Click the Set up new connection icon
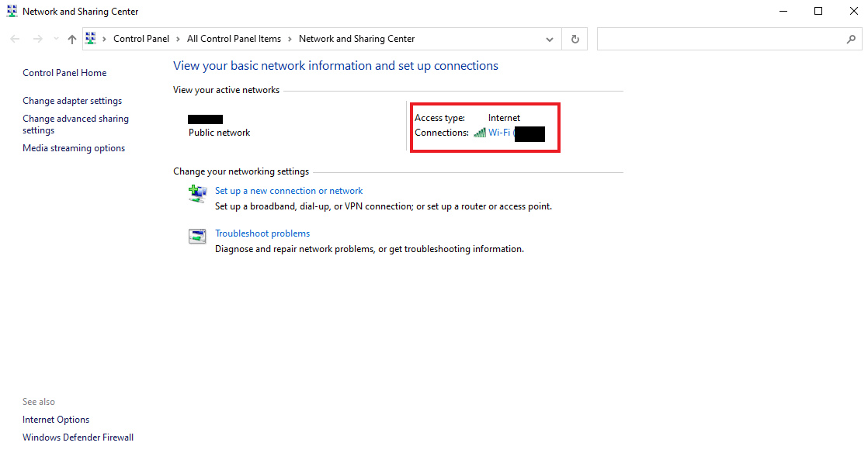This screenshot has width=868, height=453. pos(197,193)
